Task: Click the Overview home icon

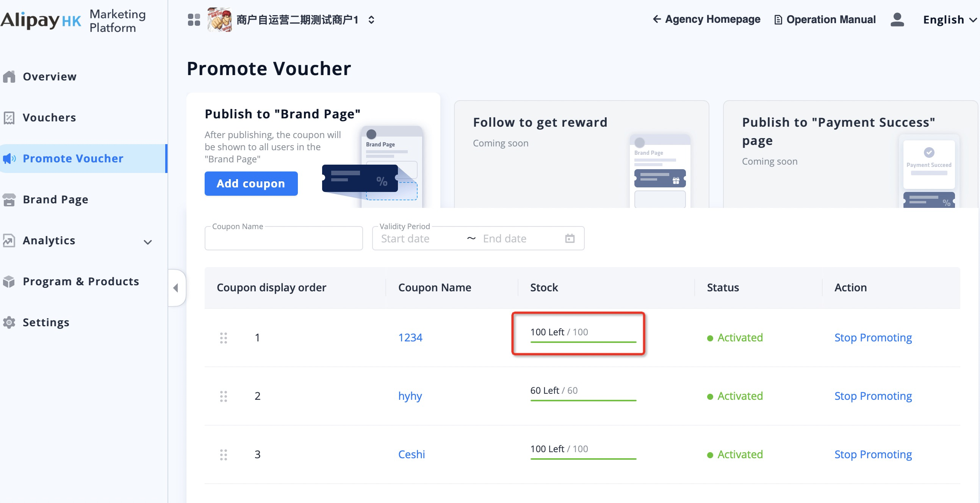Action: coord(9,77)
